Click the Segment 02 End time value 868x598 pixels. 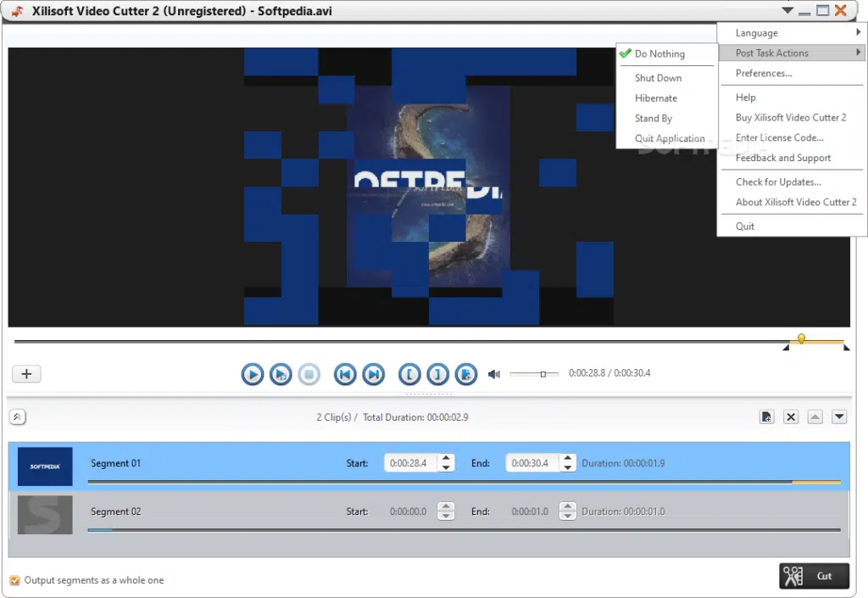click(x=530, y=511)
